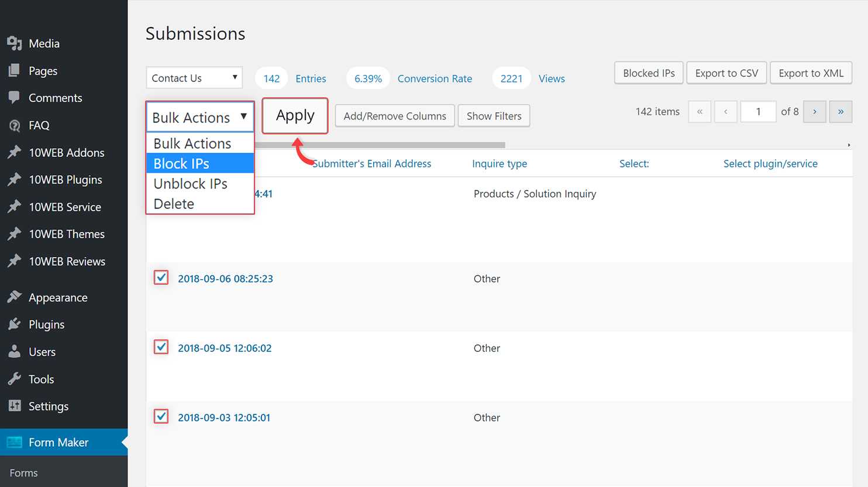Click the FAQ sidebar icon

tap(15, 125)
